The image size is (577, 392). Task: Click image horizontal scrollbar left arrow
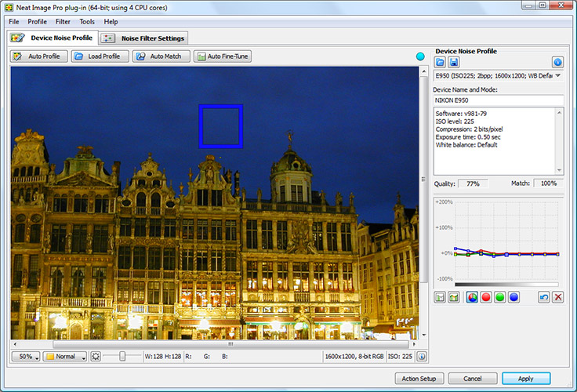tap(15, 344)
